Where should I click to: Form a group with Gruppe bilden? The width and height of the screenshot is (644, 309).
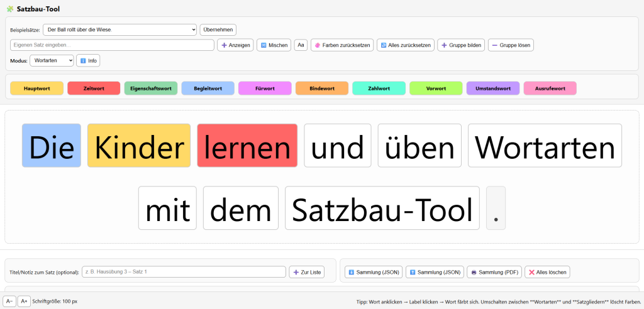tap(461, 45)
